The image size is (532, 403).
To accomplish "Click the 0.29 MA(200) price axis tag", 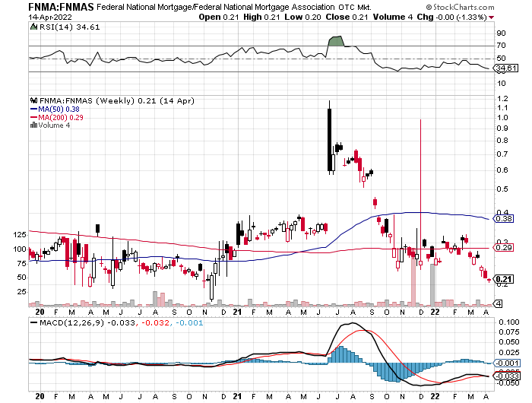I will tap(503, 248).
